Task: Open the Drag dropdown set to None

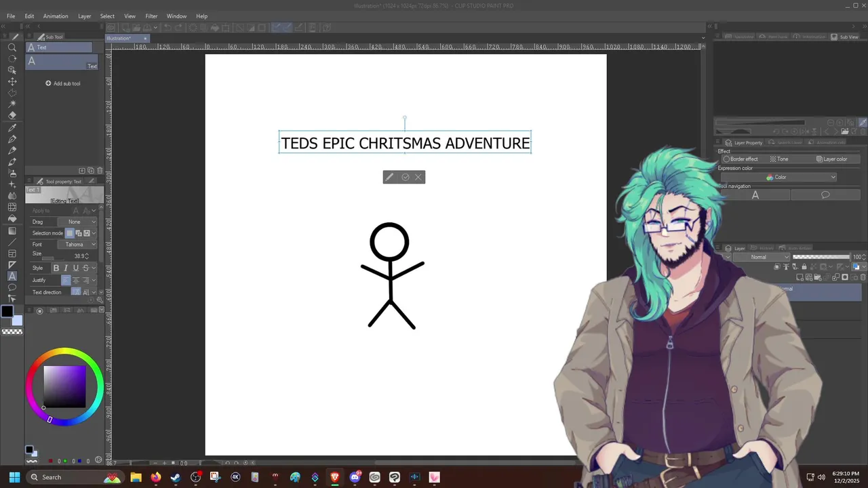Action: click(x=78, y=222)
